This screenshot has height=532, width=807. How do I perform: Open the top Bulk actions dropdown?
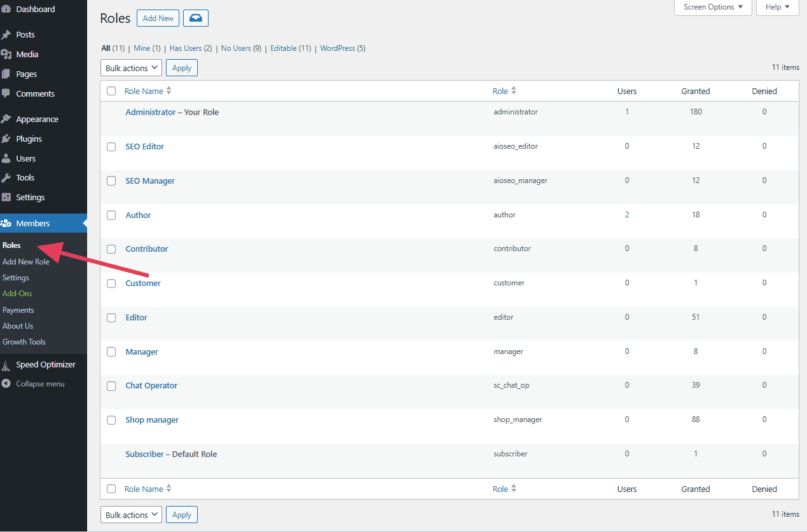pos(131,68)
